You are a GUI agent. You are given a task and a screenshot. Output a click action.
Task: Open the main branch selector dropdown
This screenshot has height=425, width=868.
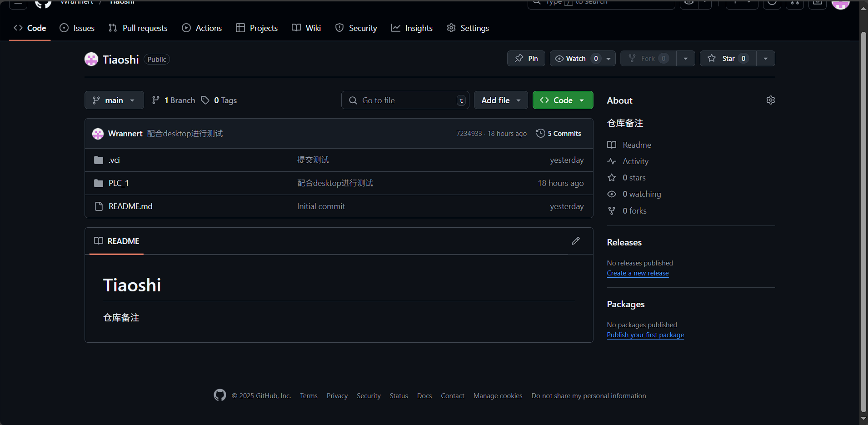[x=114, y=100]
